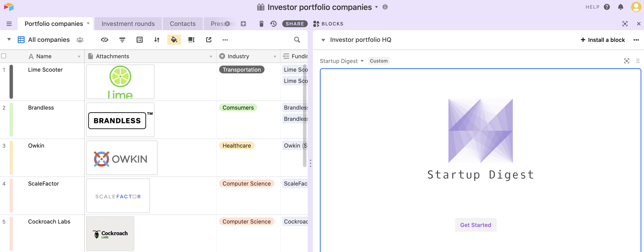Click the hide fields icon

coord(105,40)
